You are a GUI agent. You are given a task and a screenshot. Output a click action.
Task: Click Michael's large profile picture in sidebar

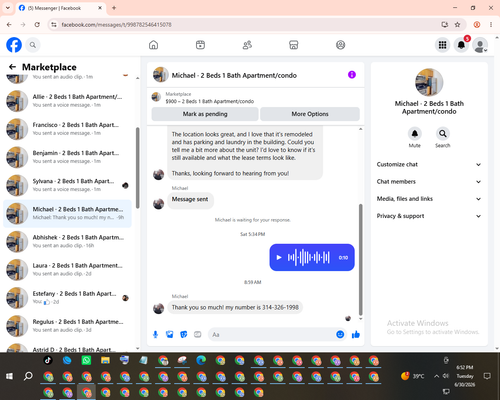429,82
